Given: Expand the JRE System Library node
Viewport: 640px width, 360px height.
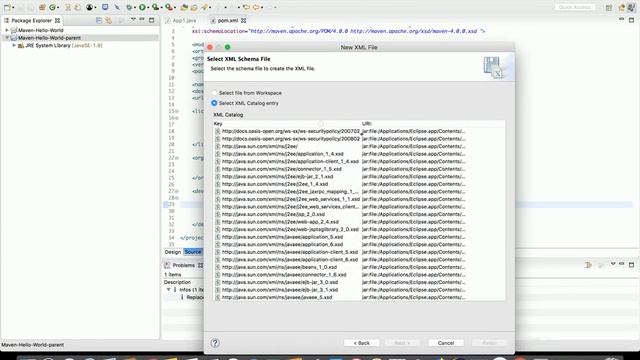Looking at the screenshot, I should click(14, 45).
